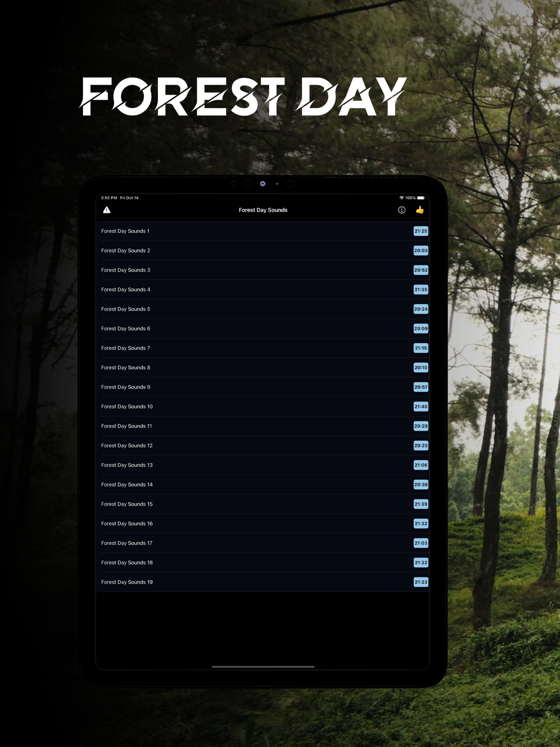Tap the battery indicator icon
The height and width of the screenshot is (747, 560).
click(421, 198)
